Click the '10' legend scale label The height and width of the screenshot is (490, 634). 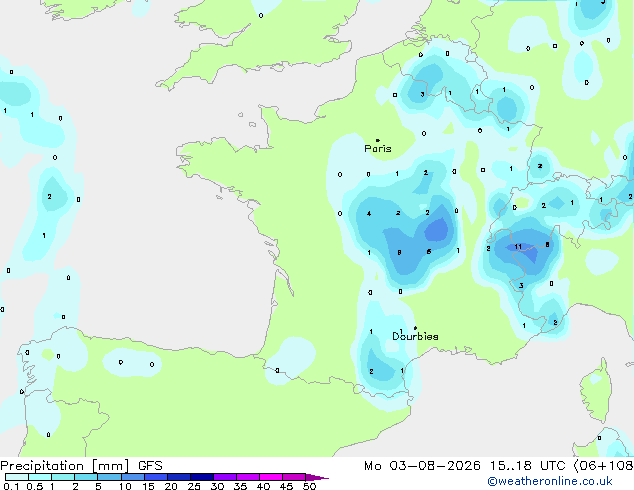125,486
